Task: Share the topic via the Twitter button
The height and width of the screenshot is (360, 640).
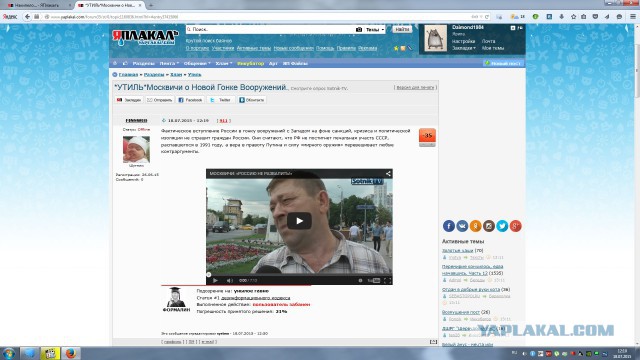Action: click(221, 100)
